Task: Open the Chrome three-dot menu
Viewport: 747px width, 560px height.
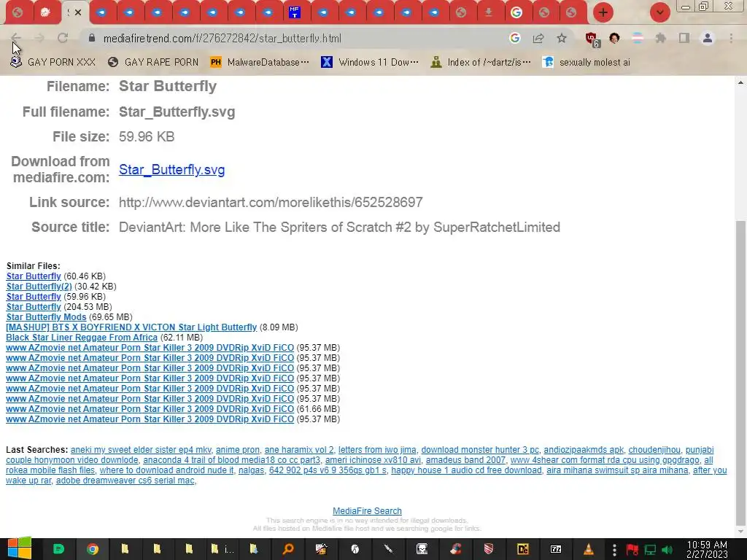Action: point(731,38)
